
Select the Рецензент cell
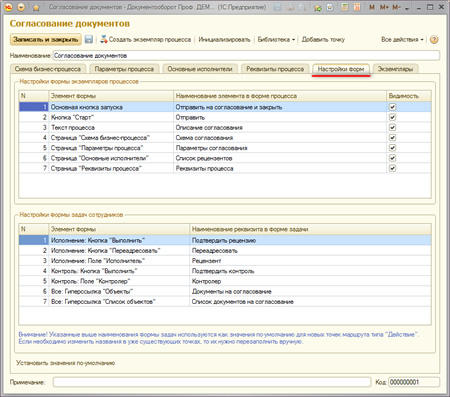(x=310, y=261)
